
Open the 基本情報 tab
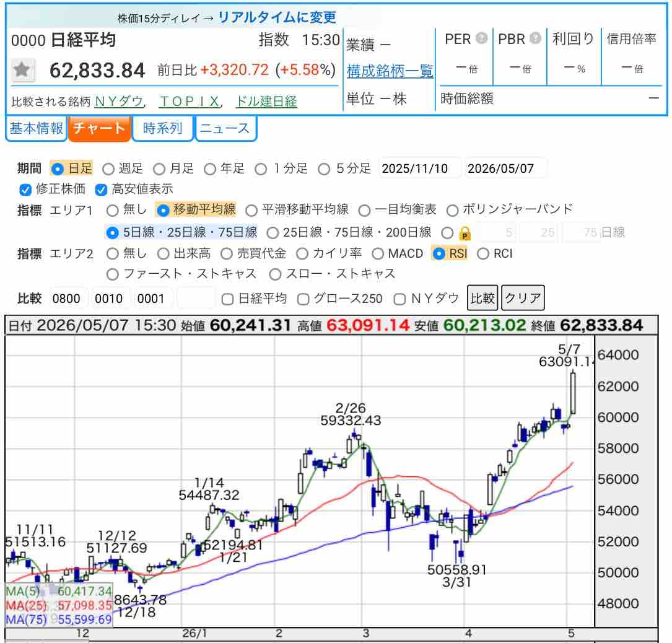pos(37,128)
